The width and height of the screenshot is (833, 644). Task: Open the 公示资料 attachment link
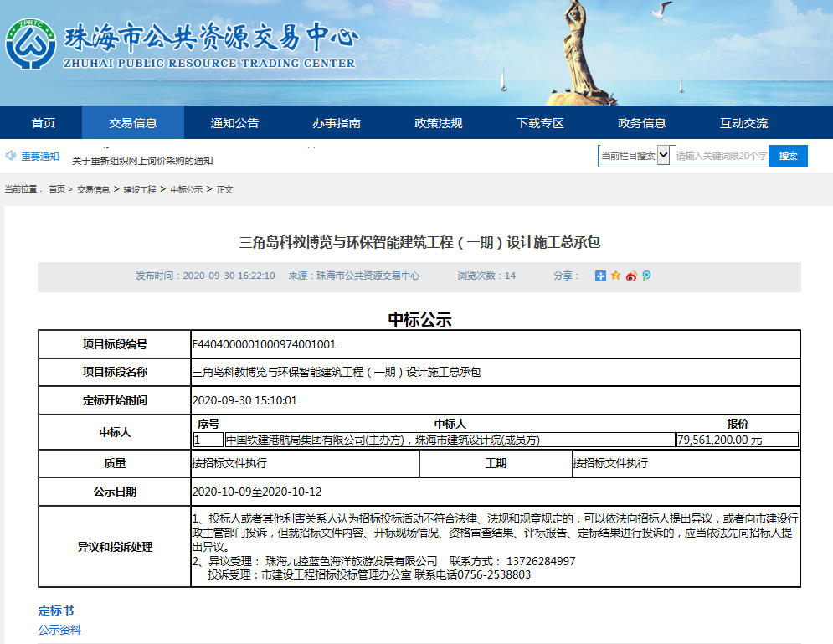click(x=59, y=630)
